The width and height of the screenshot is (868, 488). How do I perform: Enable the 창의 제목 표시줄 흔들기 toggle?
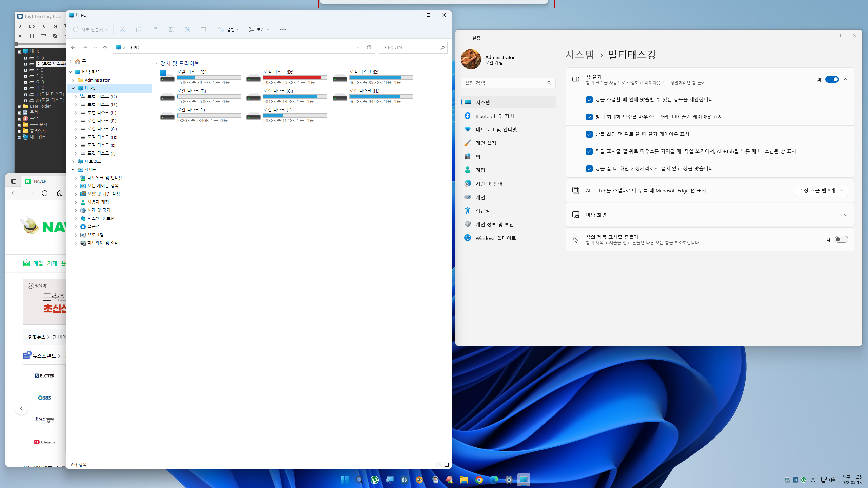coord(841,240)
